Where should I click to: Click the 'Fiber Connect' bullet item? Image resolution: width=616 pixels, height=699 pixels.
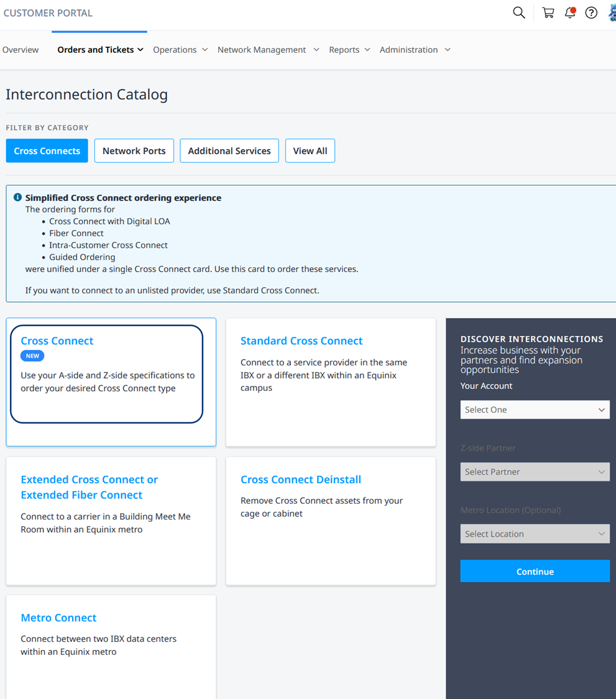[76, 233]
